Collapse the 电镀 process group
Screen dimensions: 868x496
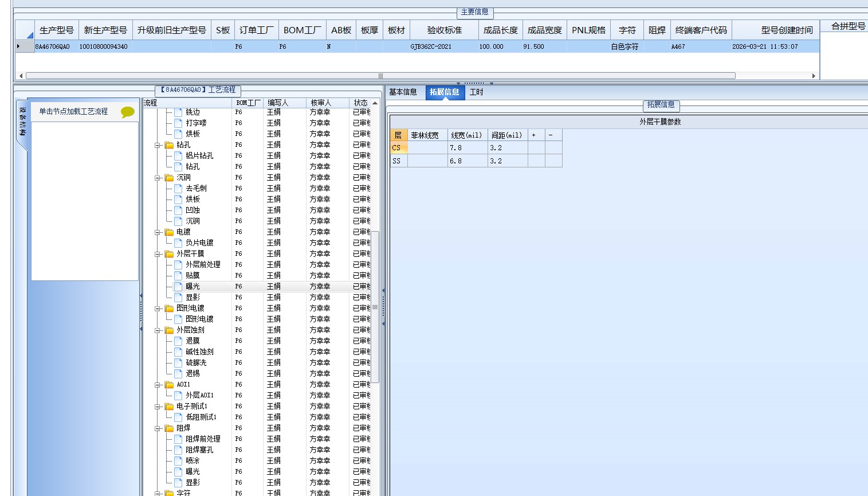pyautogui.click(x=158, y=232)
